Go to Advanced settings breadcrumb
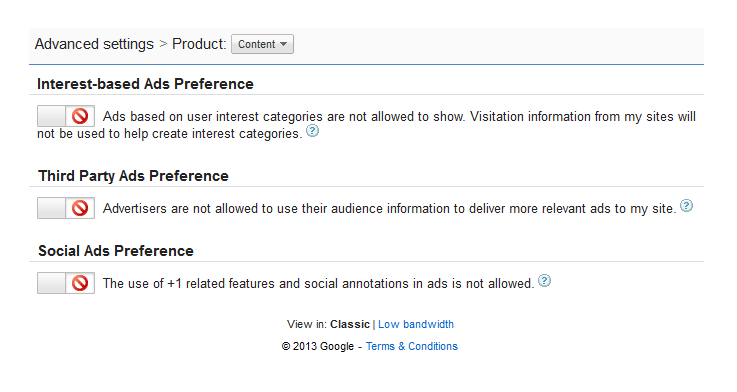 (x=94, y=44)
